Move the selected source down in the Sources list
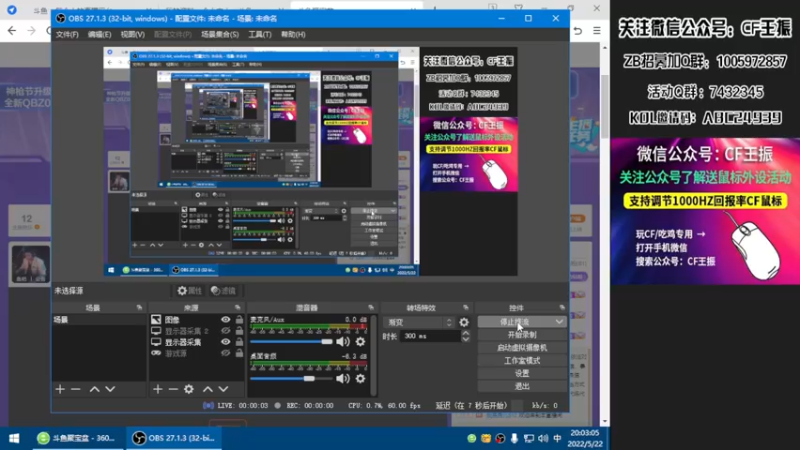Viewport: 800px width, 450px height. coord(223,389)
